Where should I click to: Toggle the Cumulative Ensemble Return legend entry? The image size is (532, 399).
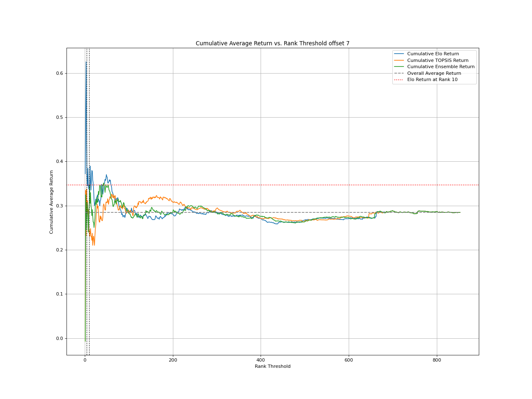point(441,66)
